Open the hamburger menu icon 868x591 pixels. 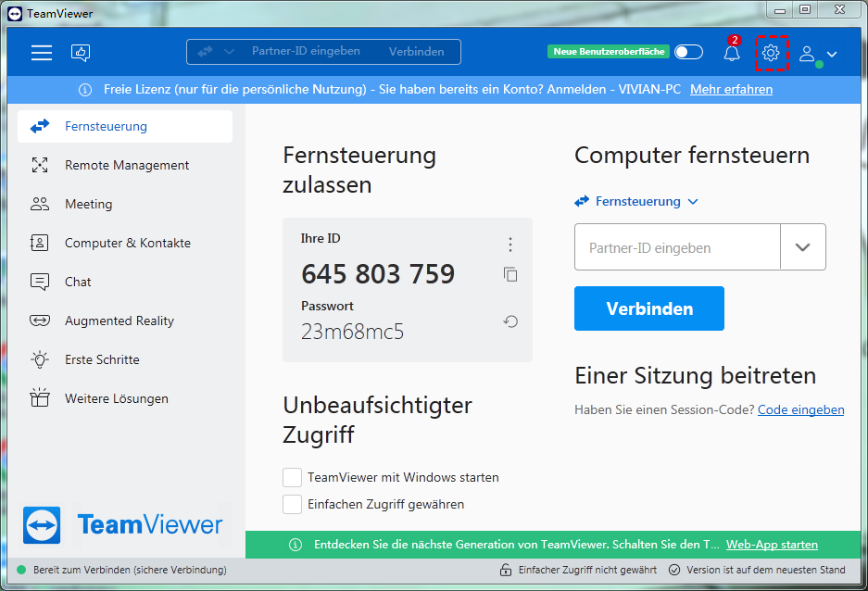point(42,53)
